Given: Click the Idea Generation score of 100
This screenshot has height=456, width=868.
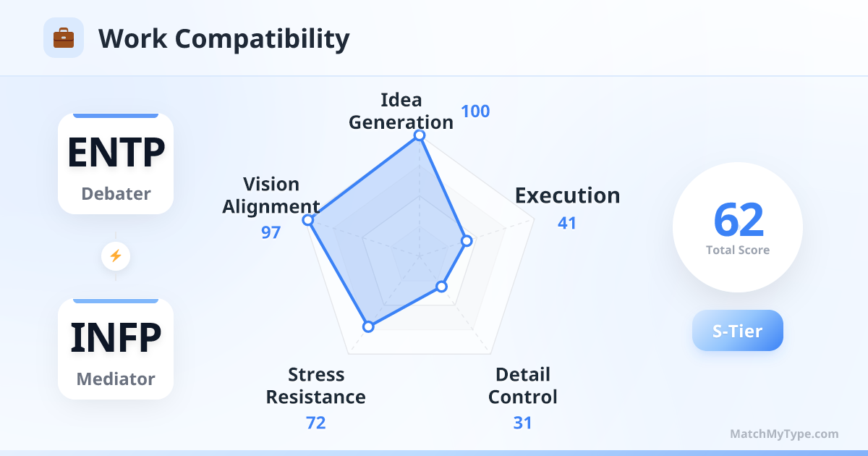Looking at the screenshot, I should (x=475, y=111).
